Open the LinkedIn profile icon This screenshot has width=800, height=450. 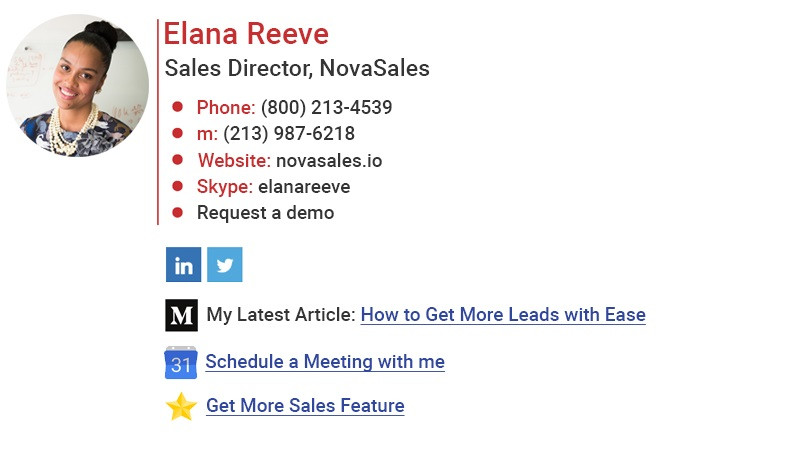183,265
